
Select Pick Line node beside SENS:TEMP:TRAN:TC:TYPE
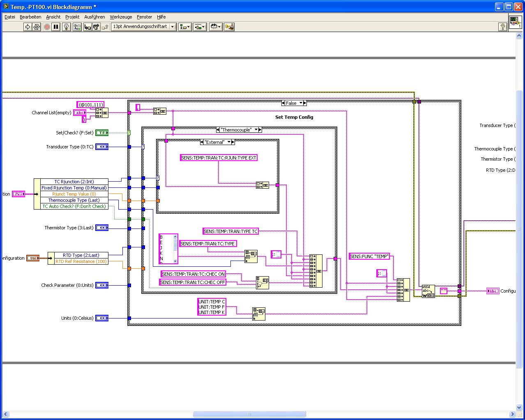(x=251, y=256)
